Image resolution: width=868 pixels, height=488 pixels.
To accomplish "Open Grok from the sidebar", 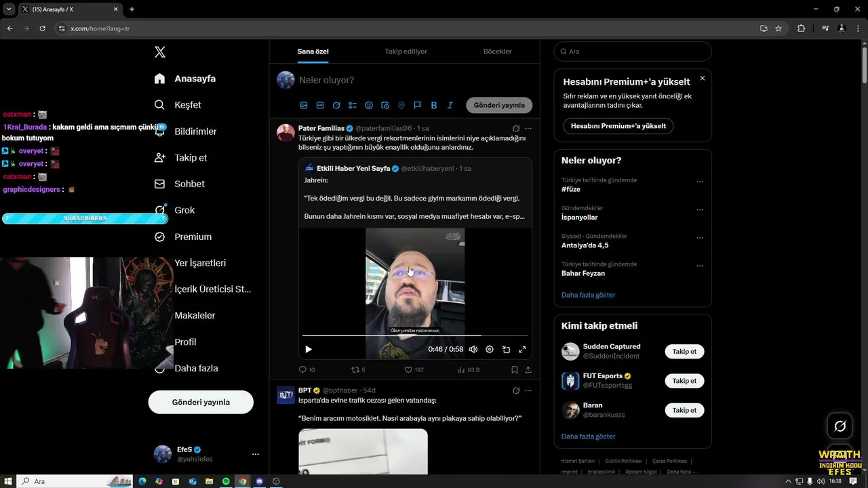I will 174,210.
